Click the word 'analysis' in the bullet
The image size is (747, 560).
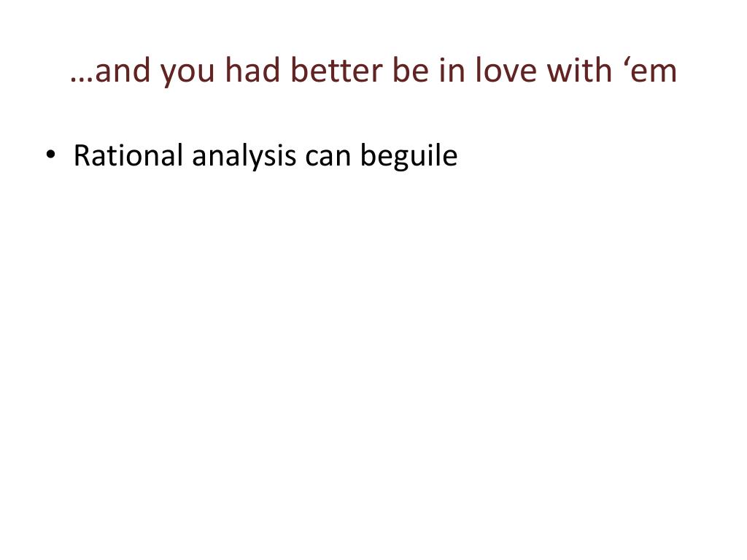click(x=244, y=157)
